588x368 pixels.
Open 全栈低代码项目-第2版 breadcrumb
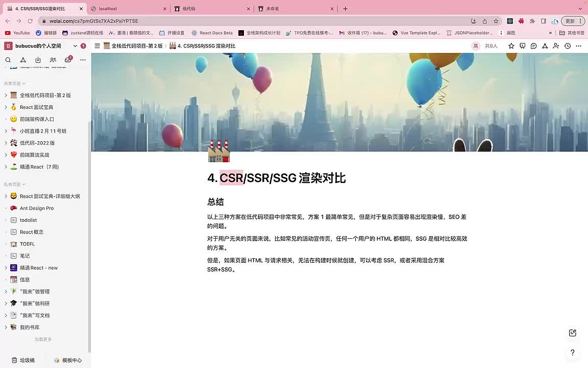[x=133, y=46]
